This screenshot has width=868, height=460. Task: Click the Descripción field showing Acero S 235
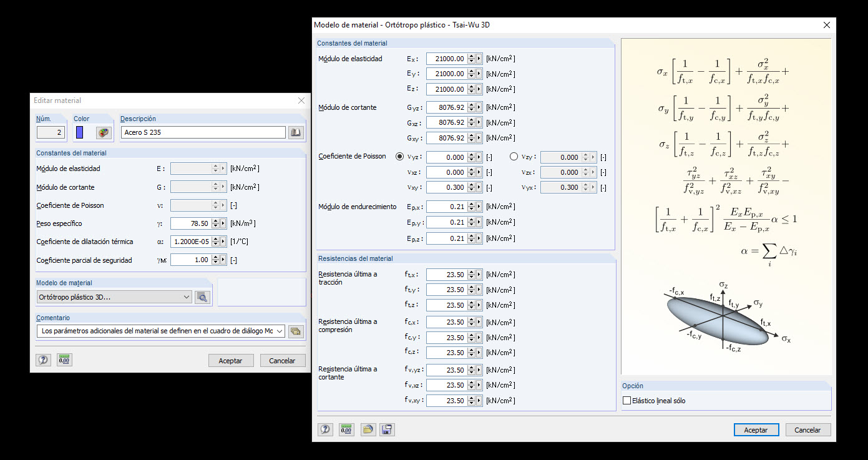click(x=203, y=132)
